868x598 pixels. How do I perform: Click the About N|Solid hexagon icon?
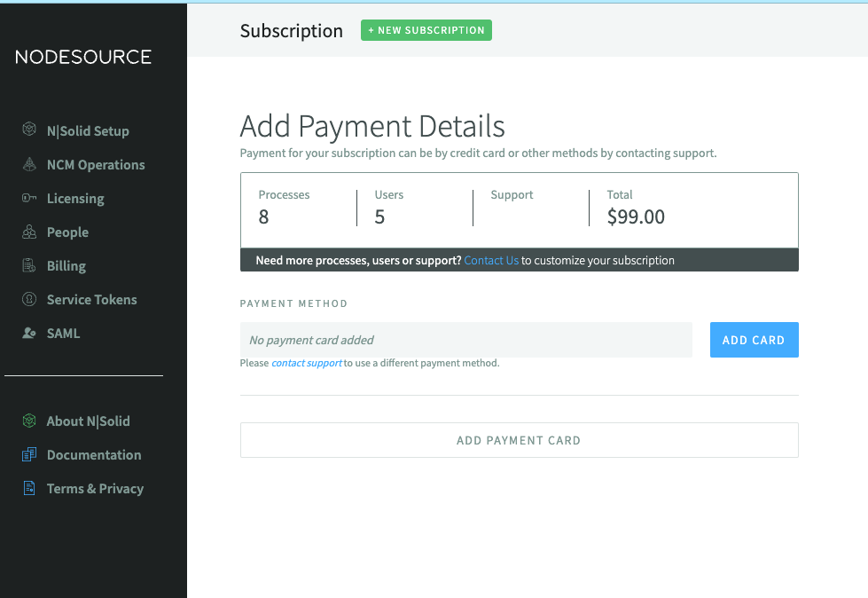pos(28,421)
